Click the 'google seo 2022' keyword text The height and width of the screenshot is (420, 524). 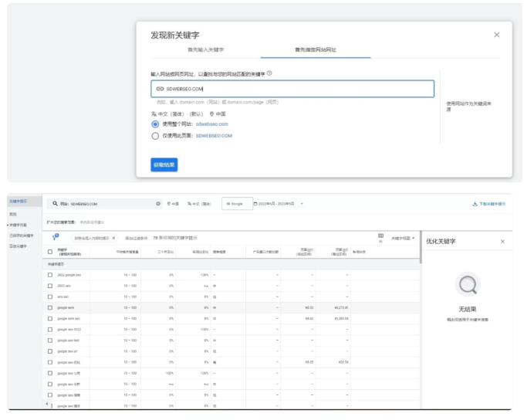coord(69,330)
